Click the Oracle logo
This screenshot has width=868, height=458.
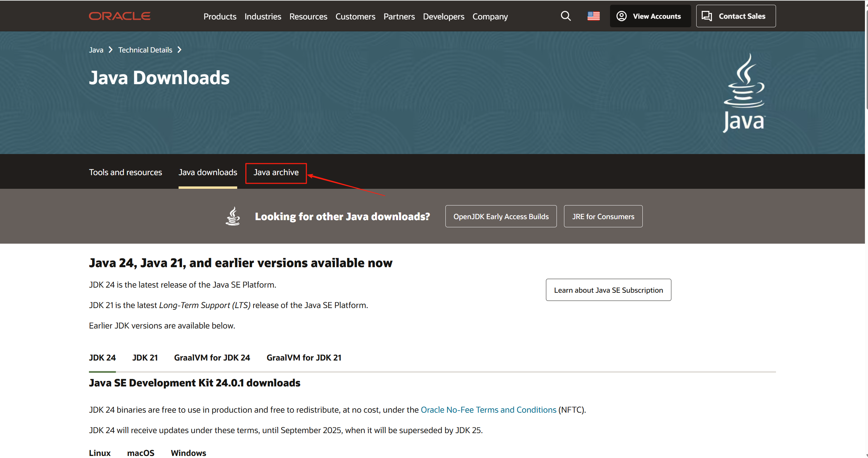click(120, 16)
